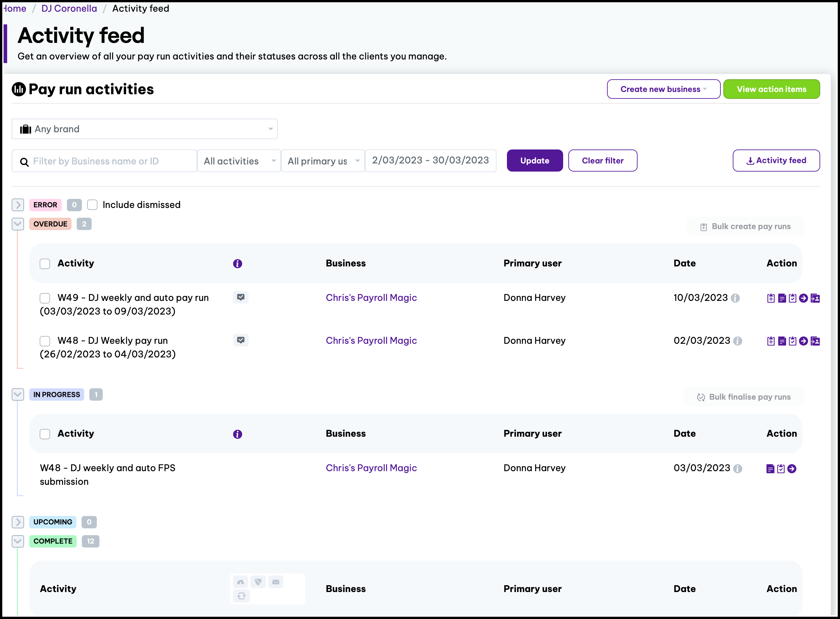The height and width of the screenshot is (619, 840).
Task: Click the UPCOMING status badge
Action: (53, 522)
